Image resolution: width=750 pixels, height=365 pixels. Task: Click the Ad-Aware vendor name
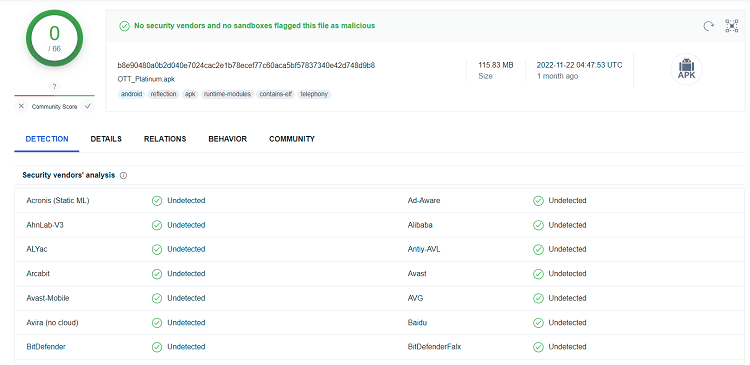point(424,200)
